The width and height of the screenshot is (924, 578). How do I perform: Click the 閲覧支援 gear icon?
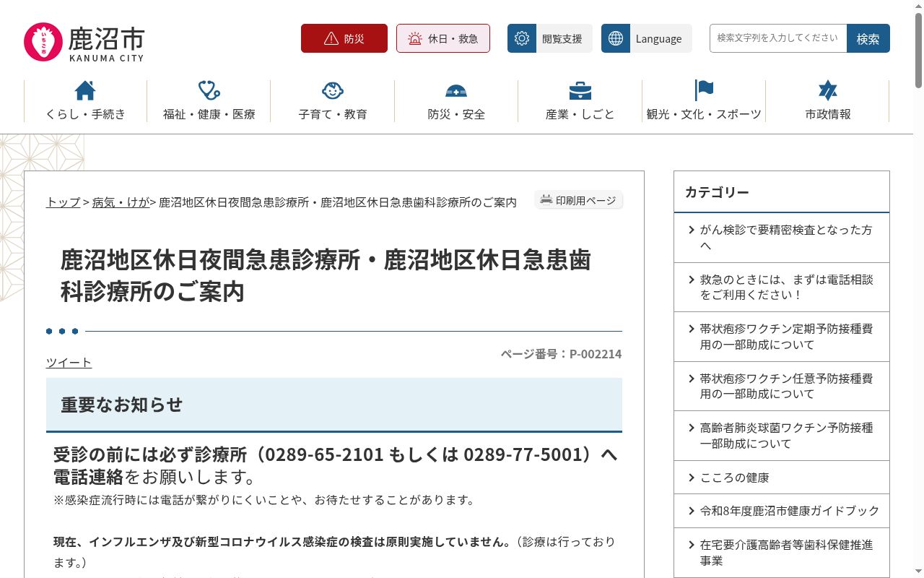click(x=522, y=38)
